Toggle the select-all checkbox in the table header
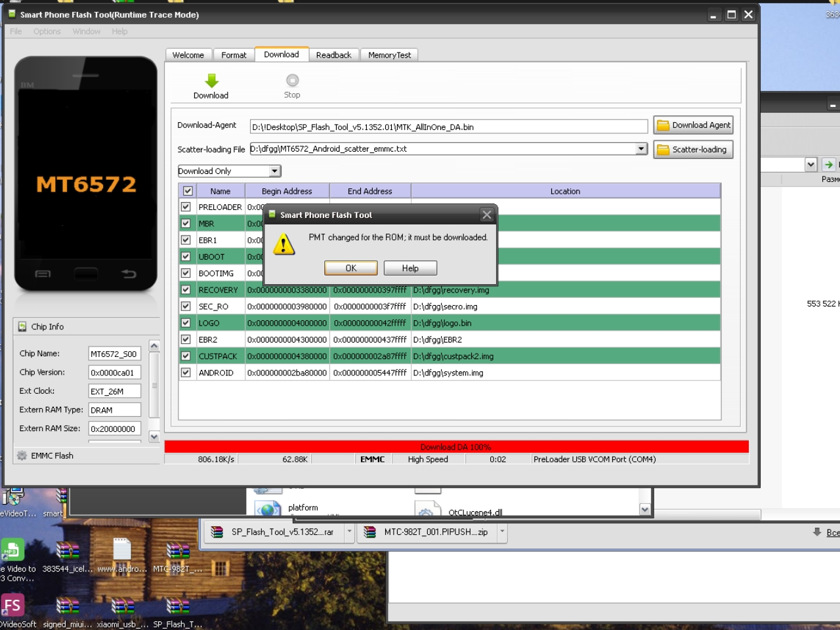 [x=188, y=191]
